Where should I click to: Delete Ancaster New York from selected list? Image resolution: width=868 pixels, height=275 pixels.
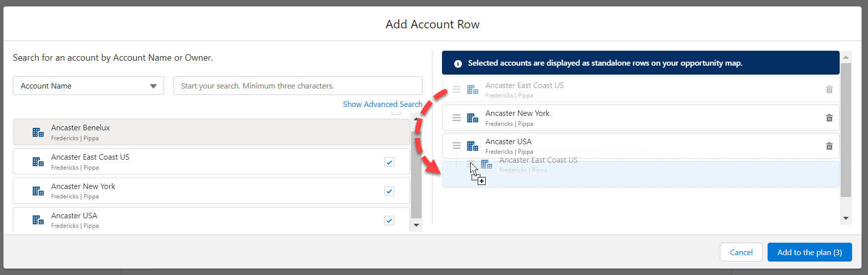pyautogui.click(x=829, y=118)
